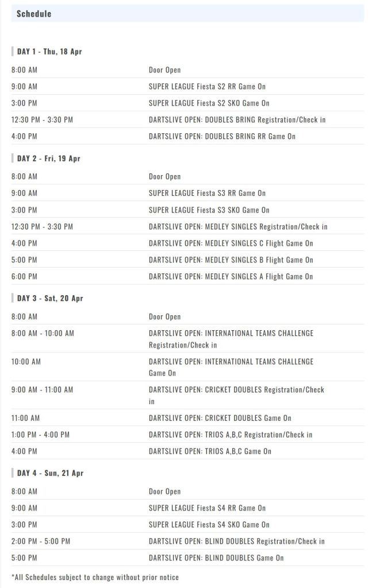Click BLIND DOUBLES Game On entry
The width and height of the screenshot is (372, 588).
coord(216,558)
